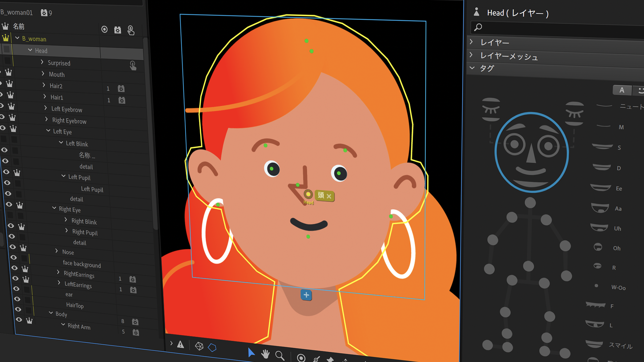Toggle the mesh display polyhedron icon
644x362 pixels.
199,346
